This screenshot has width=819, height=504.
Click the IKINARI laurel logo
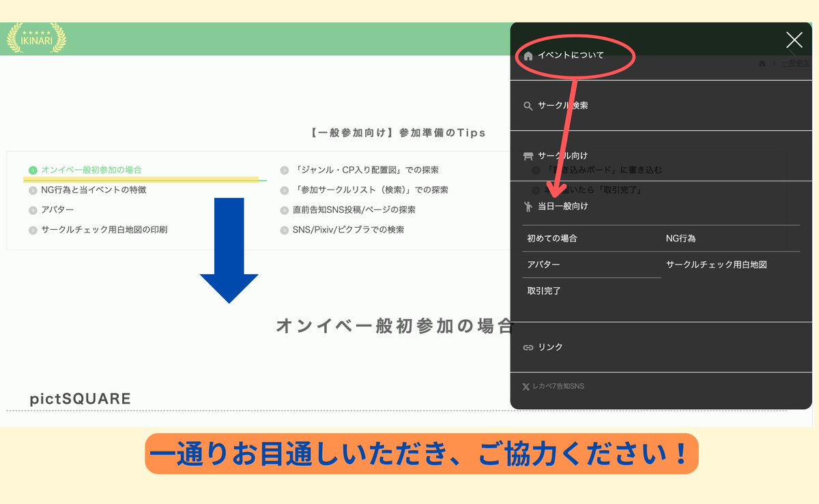[37, 38]
